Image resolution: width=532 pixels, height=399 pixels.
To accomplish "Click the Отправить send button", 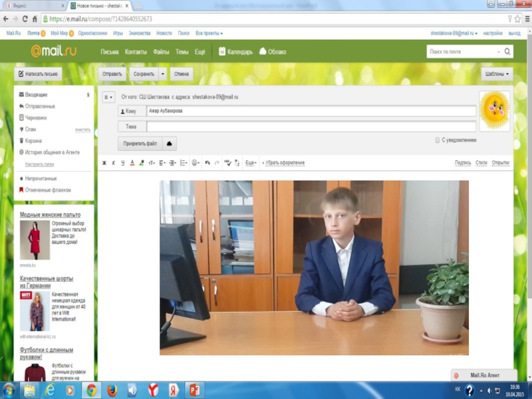I will point(112,74).
